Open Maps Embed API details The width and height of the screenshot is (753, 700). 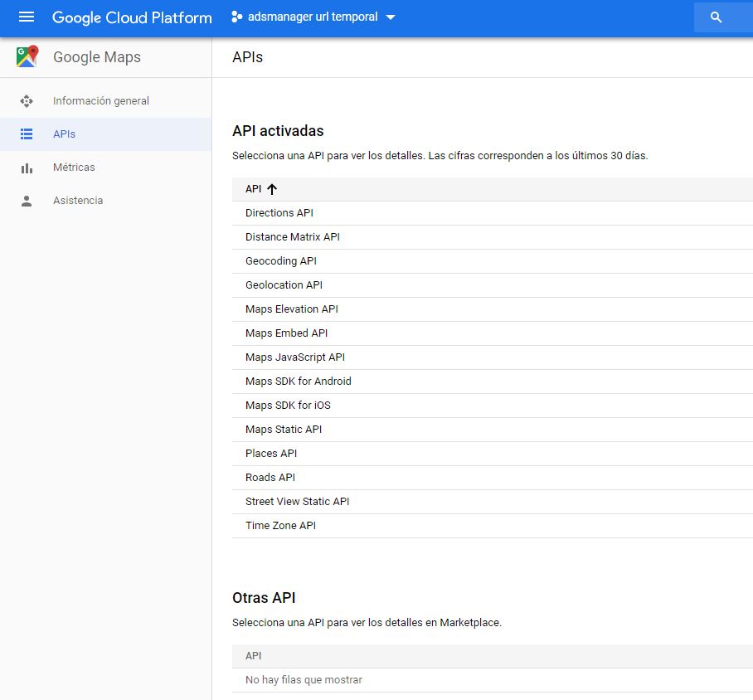(286, 333)
